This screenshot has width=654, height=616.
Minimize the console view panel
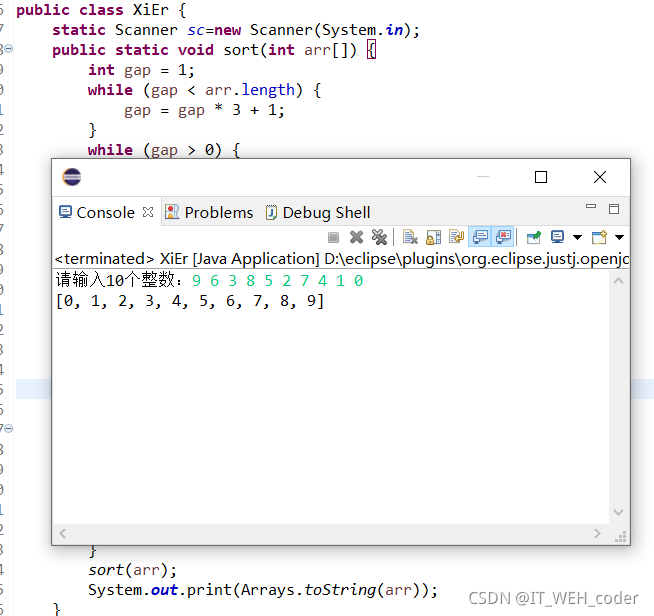coord(591,206)
